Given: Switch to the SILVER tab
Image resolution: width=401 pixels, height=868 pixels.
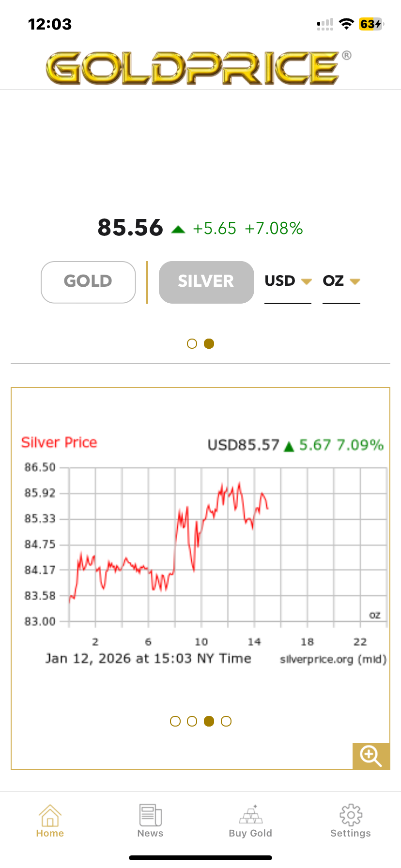Looking at the screenshot, I should pyautogui.click(x=206, y=282).
